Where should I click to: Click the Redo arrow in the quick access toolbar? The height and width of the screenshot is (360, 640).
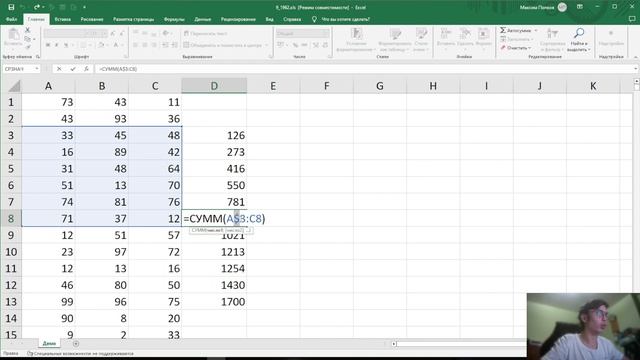coord(37,7)
